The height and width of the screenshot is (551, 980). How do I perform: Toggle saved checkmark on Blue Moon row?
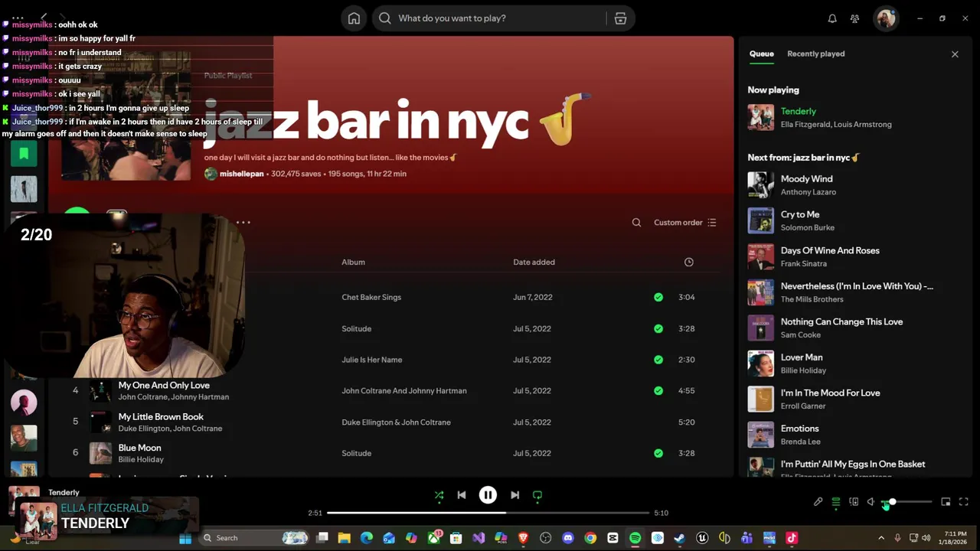tap(658, 453)
